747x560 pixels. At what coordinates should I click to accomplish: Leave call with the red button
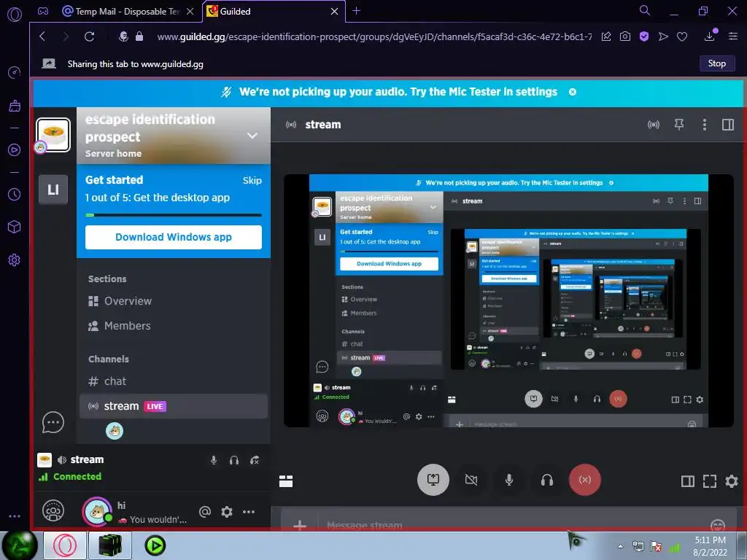pyautogui.click(x=585, y=480)
